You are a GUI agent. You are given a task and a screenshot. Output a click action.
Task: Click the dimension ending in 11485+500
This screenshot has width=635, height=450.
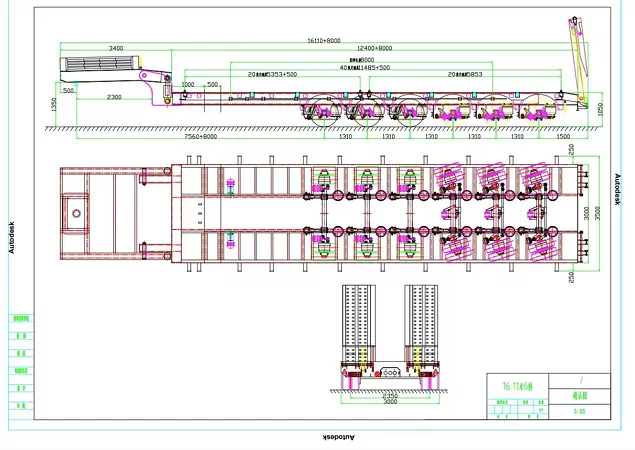click(x=365, y=68)
